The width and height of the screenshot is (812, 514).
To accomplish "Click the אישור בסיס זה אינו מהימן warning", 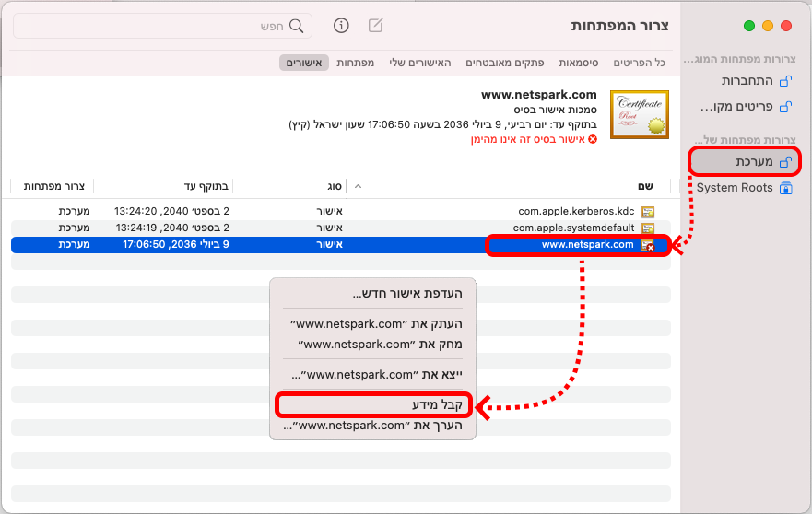I will point(528,139).
